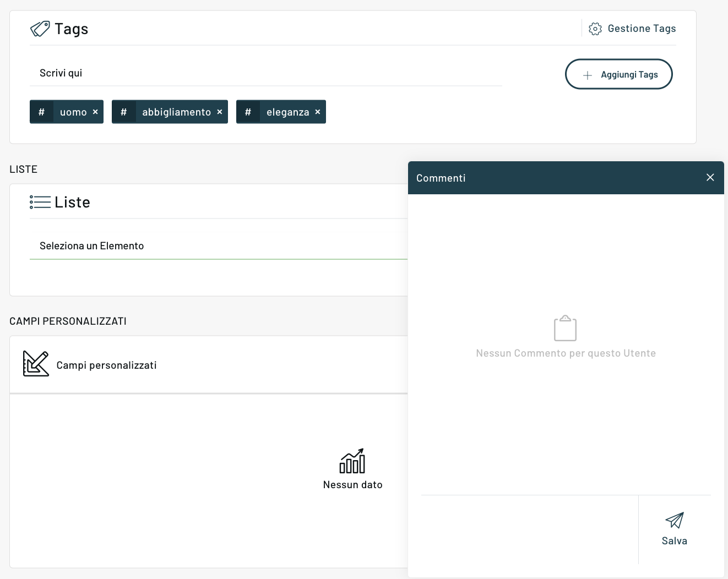Image resolution: width=728 pixels, height=579 pixels.
Task: Remove the 'uomo' tag
Action: (x=95, y=112)
